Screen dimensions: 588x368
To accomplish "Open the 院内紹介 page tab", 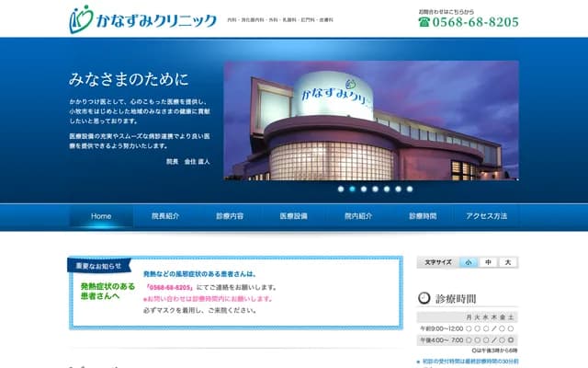I will [x=358, y=216].
